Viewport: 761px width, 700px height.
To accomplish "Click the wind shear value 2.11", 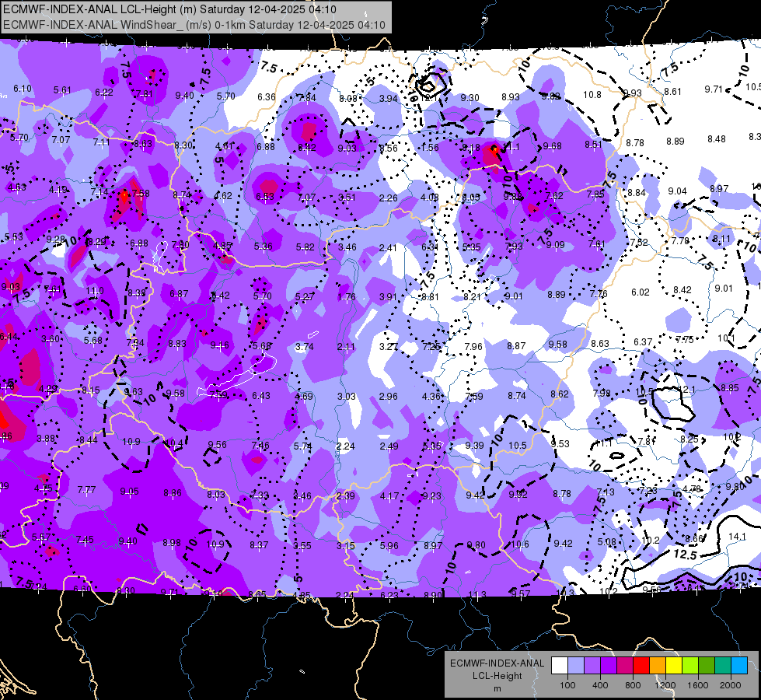I will click(x=346, y=347).
